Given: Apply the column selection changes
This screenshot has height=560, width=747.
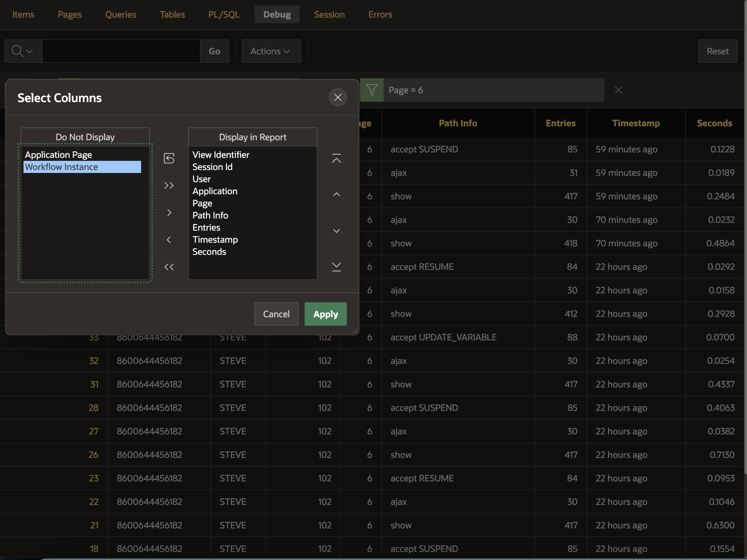Looking at the screenshot, I should click(325, 314).
